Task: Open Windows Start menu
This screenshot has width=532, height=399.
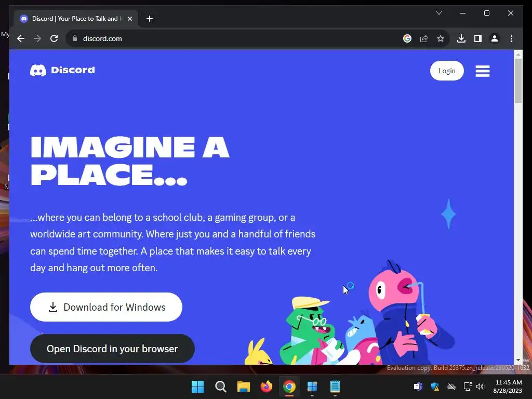Action: pyautogui.click(x=197, y=387)
